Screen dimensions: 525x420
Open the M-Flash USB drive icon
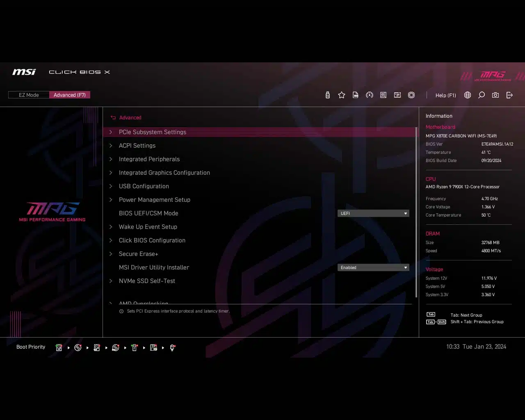coord(327,95)
